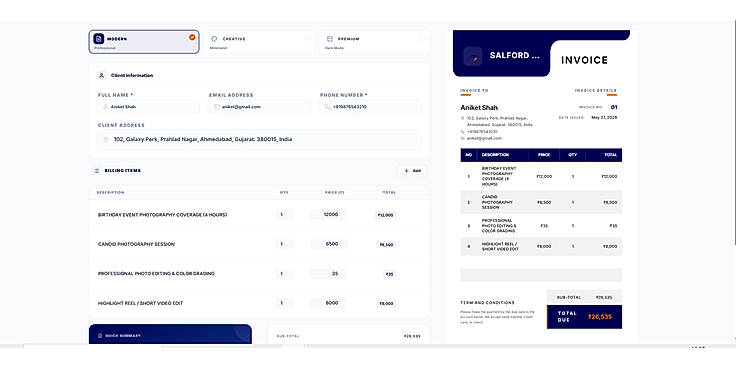Click the Term and Conditions heading in preview

click(x=487, y=303)
